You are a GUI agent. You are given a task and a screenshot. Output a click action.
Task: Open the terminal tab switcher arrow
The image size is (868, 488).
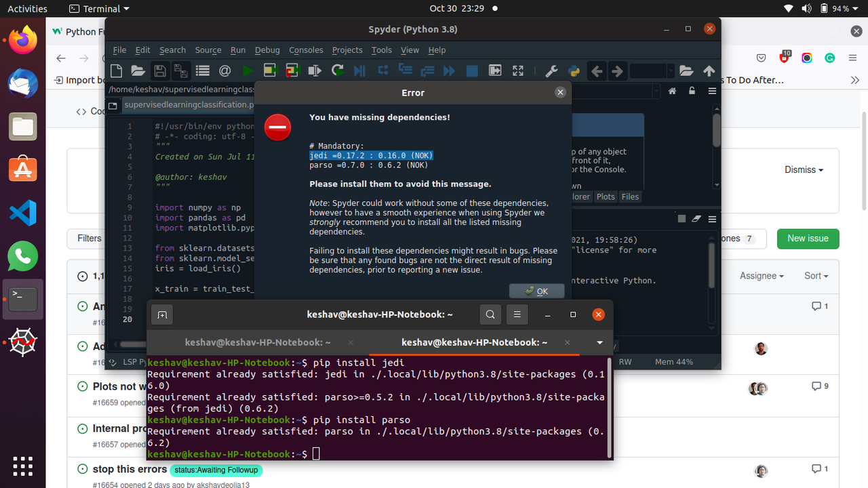click(599, 342)
